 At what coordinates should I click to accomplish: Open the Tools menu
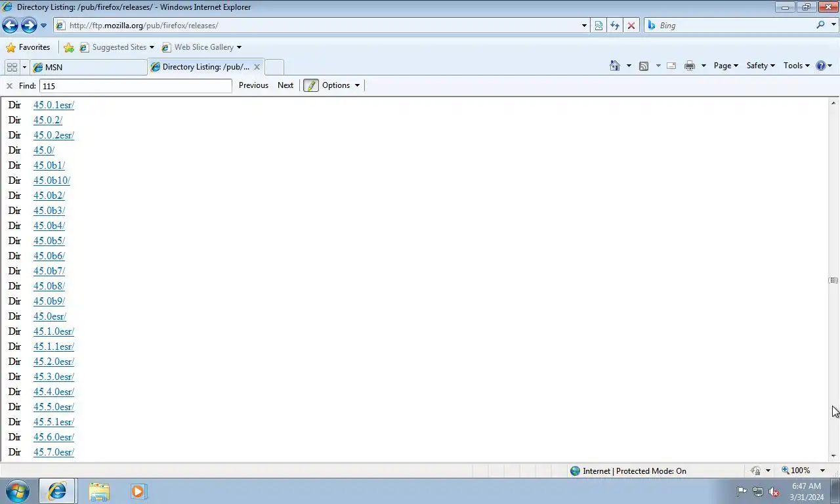click(x=797, y=66)
